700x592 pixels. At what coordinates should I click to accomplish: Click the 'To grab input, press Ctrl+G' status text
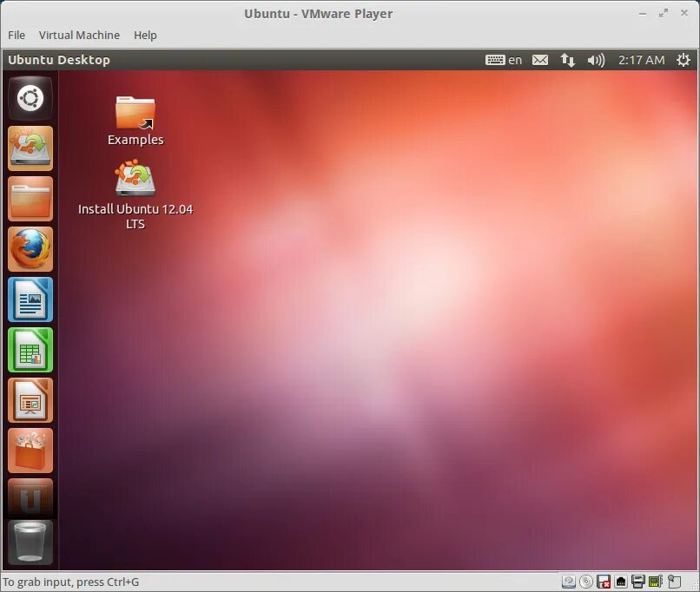71,582
